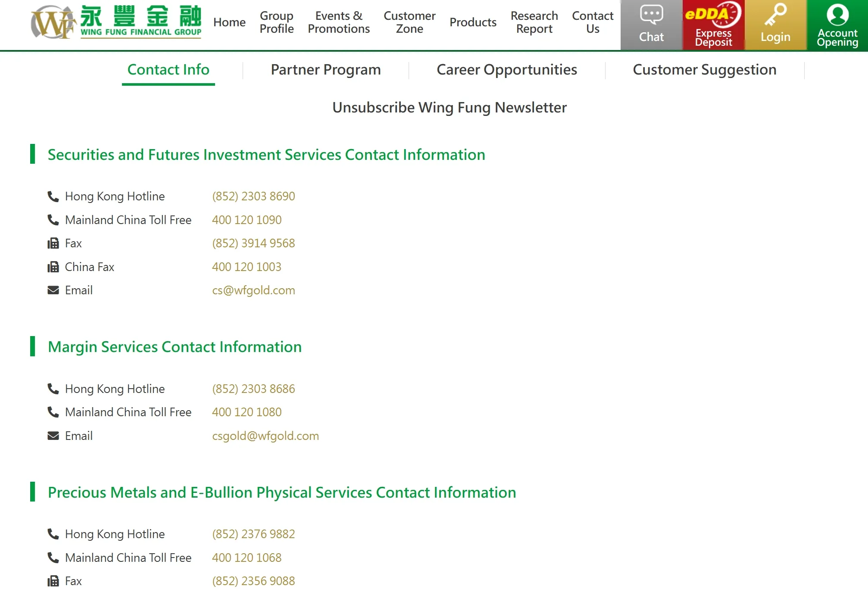Click toll free number 400 120 1068

pos(247,558)
